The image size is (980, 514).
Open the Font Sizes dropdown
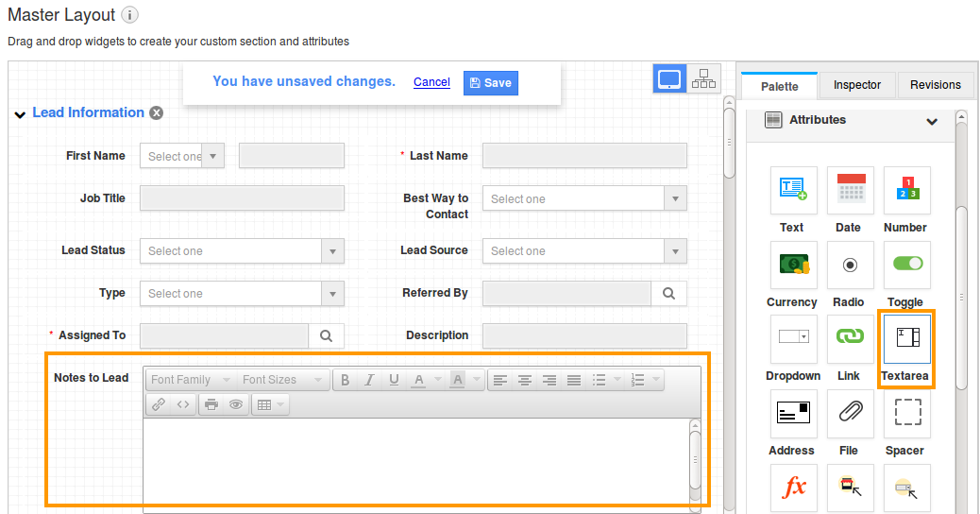282,380
